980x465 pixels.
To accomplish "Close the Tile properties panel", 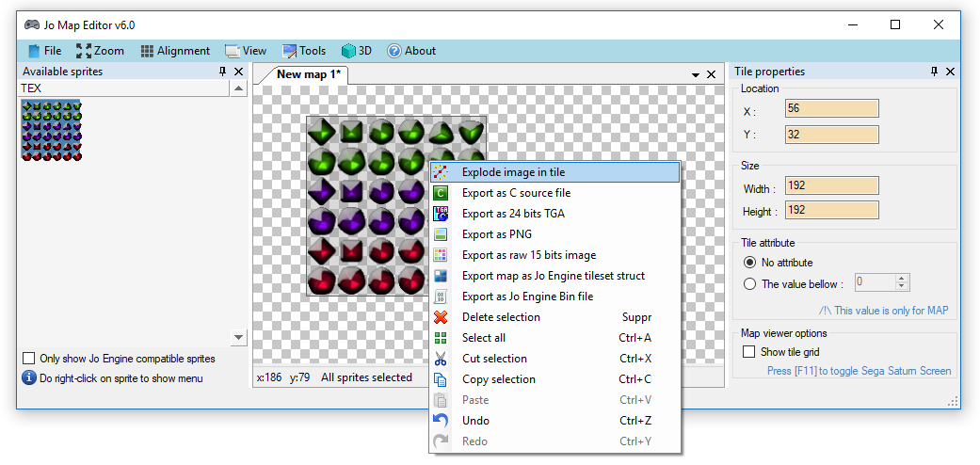I will point(950,72).
